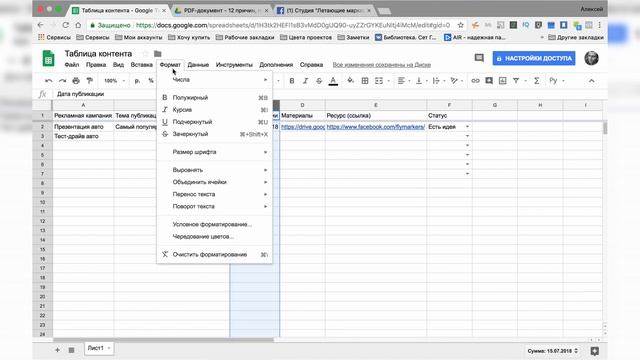The image size is (640, 360).
Task: Click the Insert chart icon
Action: coord(502,81)
